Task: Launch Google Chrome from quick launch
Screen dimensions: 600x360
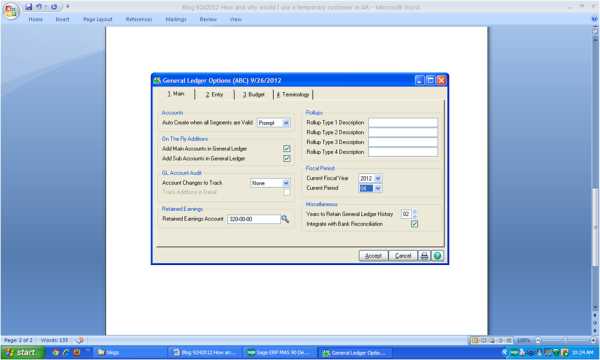Action: pos(55,352)
